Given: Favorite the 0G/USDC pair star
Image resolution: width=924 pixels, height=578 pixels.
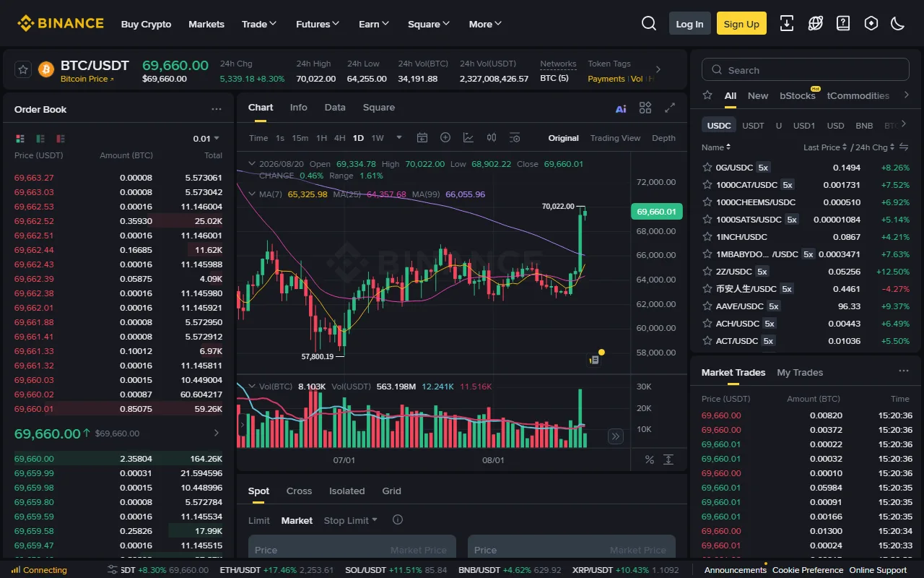Looking at the screenshot, I should tap(707, 167).
